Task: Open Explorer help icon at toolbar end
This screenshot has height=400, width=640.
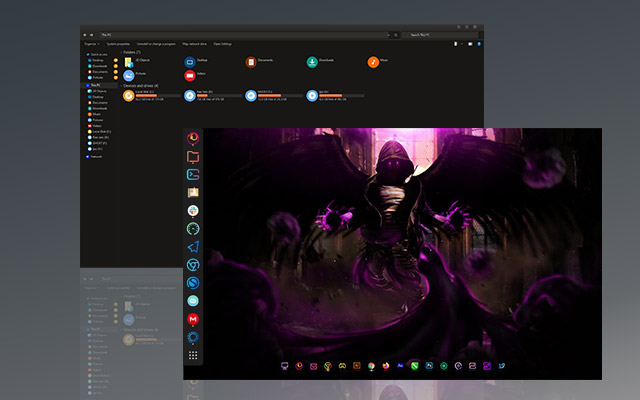Action: (x=479, y=44)
